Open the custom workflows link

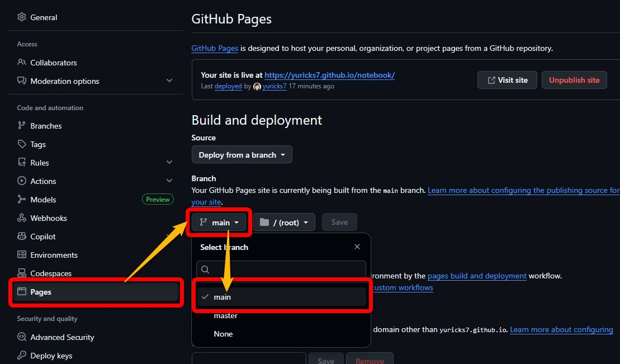403,287
